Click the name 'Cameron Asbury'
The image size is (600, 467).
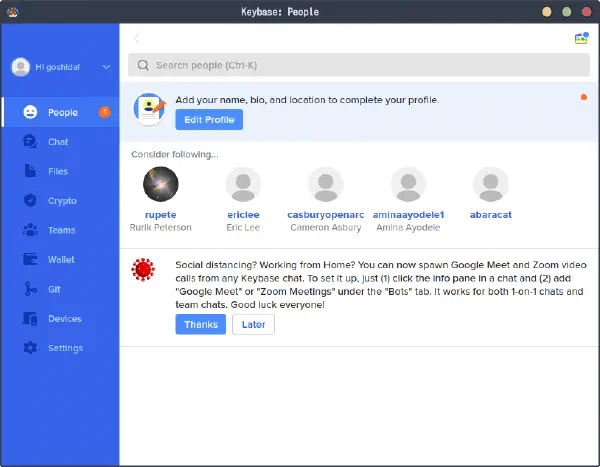pyautogui.click(x=326, y=227)
